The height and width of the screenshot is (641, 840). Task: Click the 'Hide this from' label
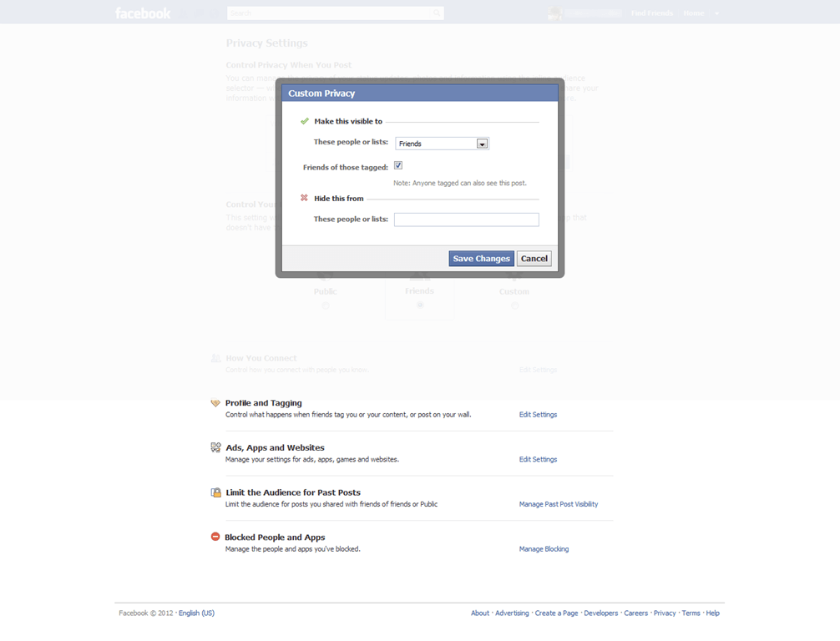(x=338, y=198)
